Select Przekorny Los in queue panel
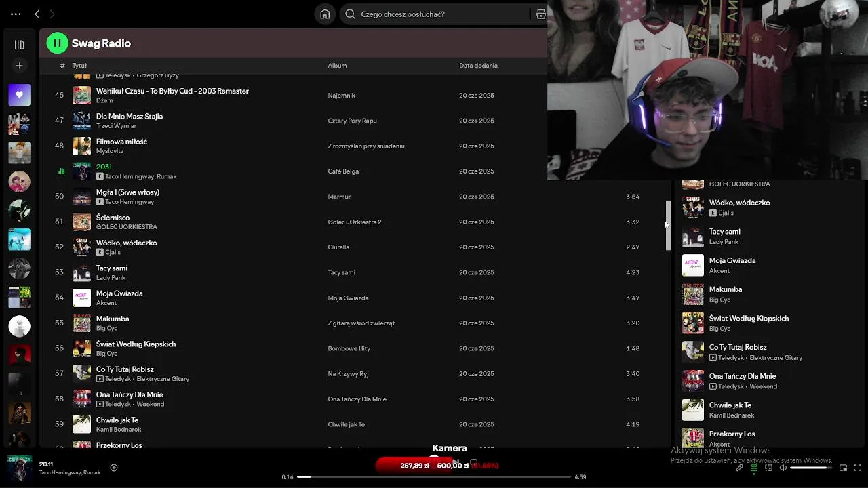 (732, 434)
